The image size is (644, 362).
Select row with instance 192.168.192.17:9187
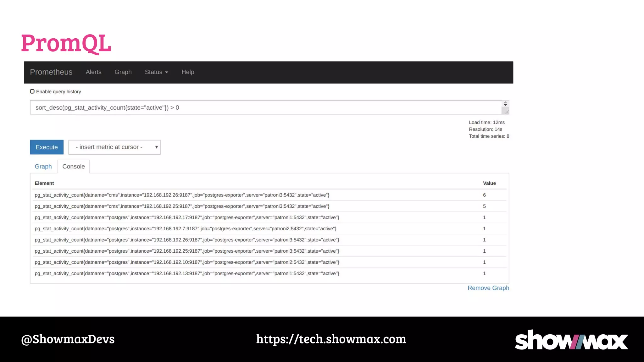269,217
